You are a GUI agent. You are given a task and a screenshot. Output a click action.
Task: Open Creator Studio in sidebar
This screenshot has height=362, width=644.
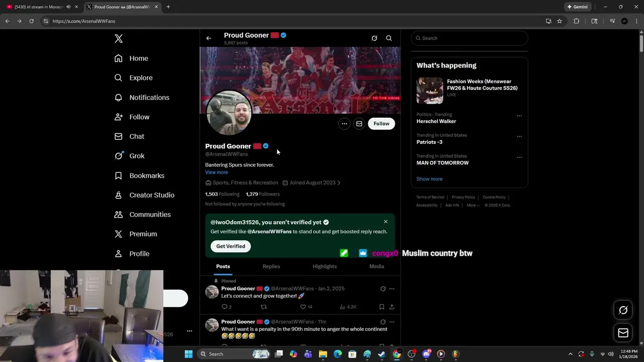pyautogui.click(x=144, y=195)
